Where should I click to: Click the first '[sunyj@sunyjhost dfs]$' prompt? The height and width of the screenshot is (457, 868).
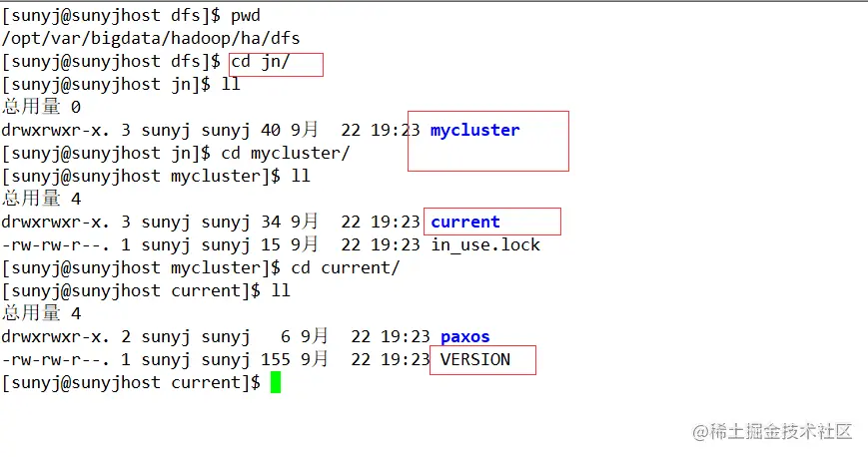pyautogui.click(x=111, y=16)
